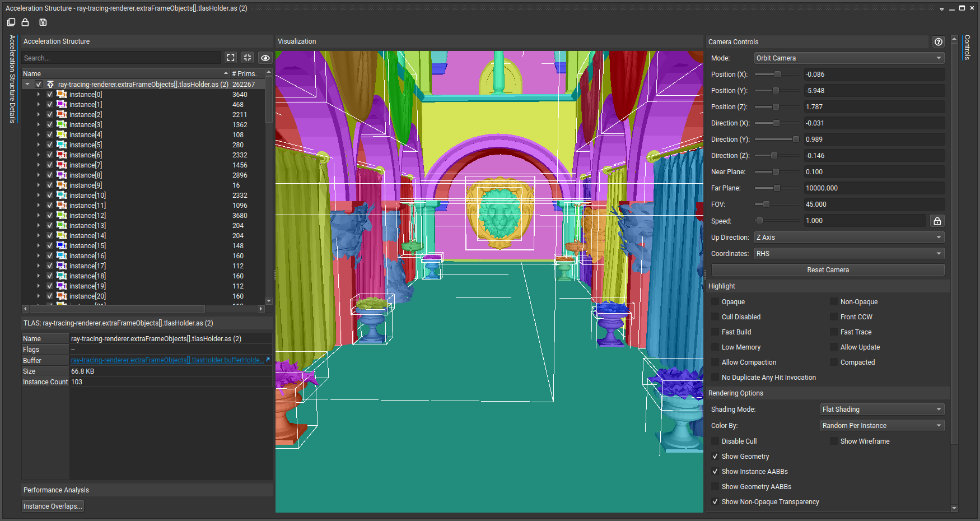Image resolution: width=980 pixels, height=521 pixels.
Task: Open the Instance Overlaps analysis button
Action: pos(53,506)
